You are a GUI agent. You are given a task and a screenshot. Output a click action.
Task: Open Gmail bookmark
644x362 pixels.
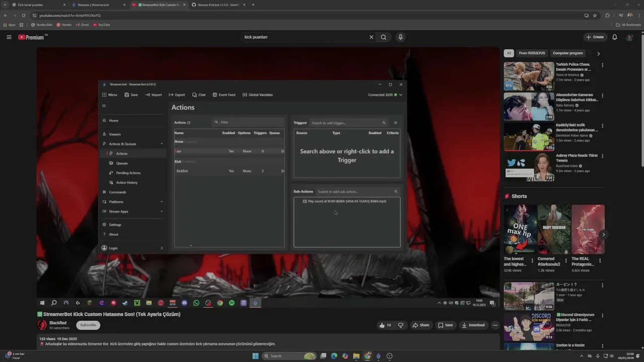coord(82,25)
